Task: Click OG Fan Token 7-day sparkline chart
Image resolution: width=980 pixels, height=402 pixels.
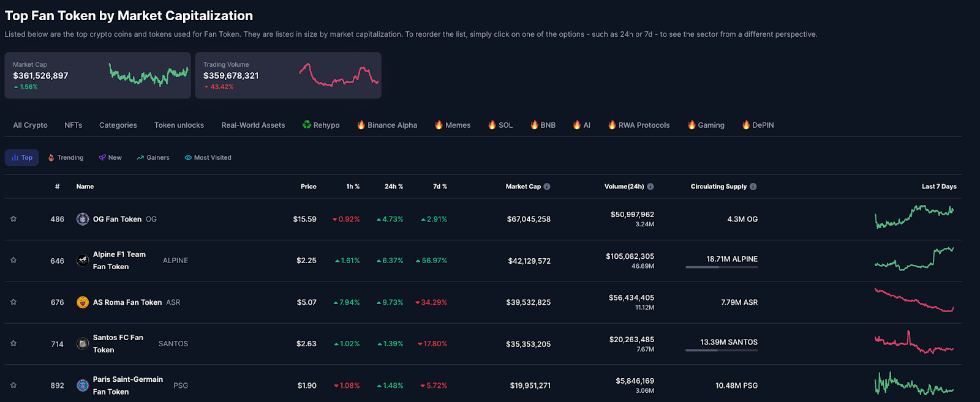Action: pos(914,217)
